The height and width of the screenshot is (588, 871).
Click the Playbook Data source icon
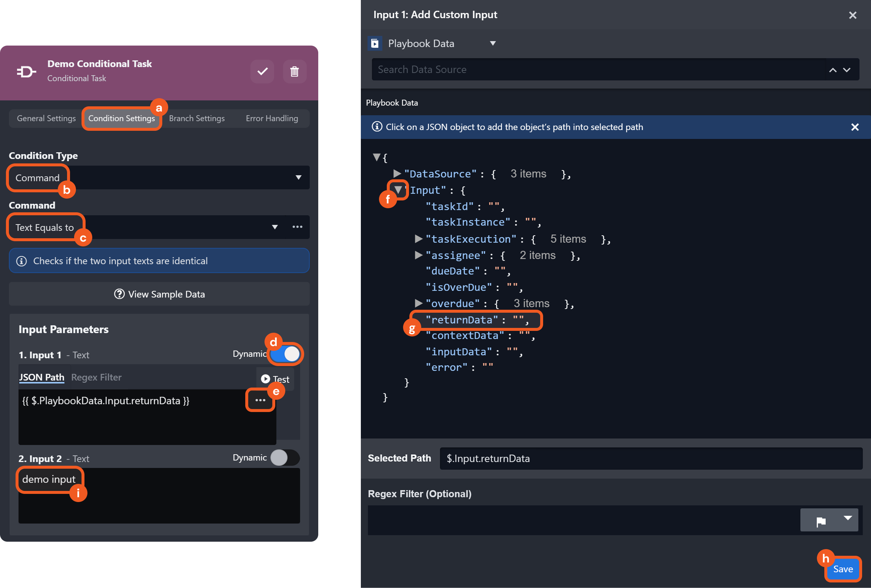click(375, 43)
